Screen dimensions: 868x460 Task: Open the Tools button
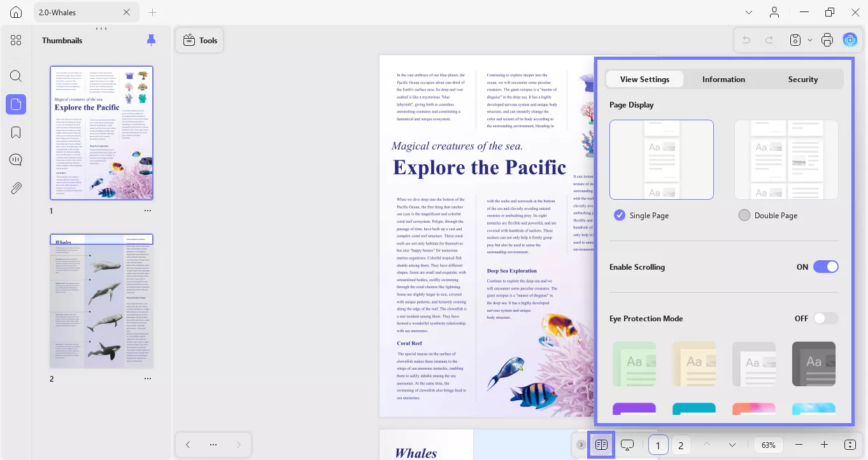pos(200,40)
